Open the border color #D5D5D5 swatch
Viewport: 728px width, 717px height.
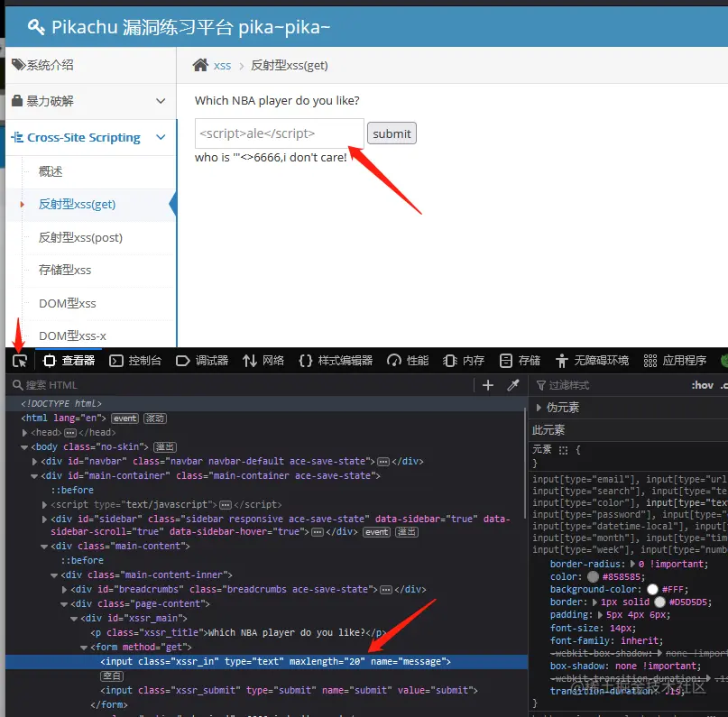659,602
